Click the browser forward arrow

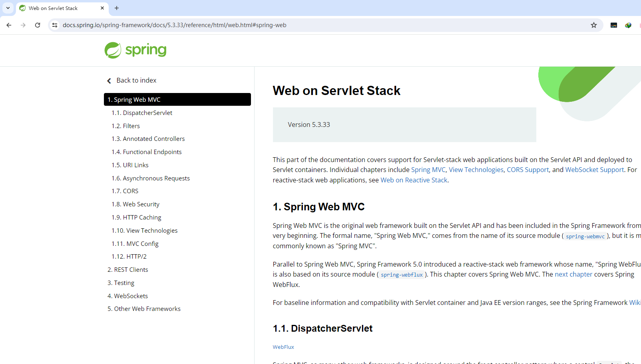point(23,25)
